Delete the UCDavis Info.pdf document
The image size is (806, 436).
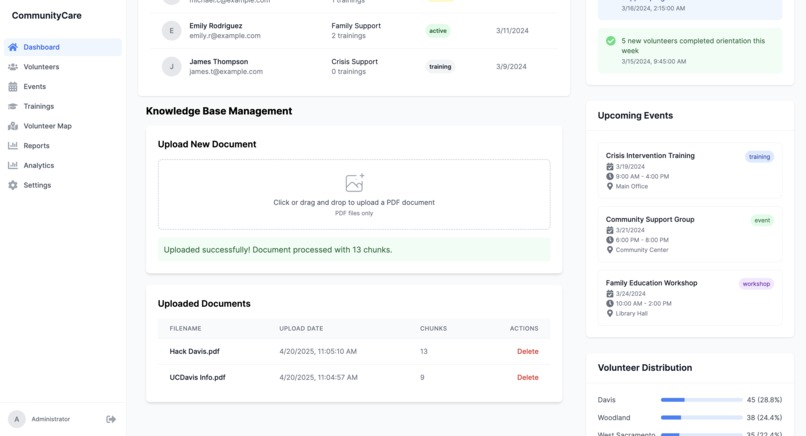(x=527, y=377)
